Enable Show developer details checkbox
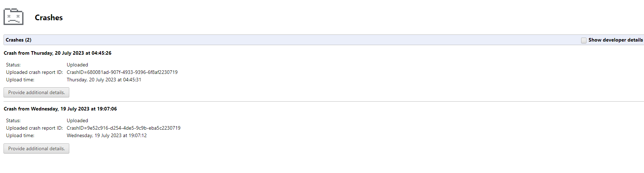The width and height of the screenshot is (644, 173). [584, 40]
